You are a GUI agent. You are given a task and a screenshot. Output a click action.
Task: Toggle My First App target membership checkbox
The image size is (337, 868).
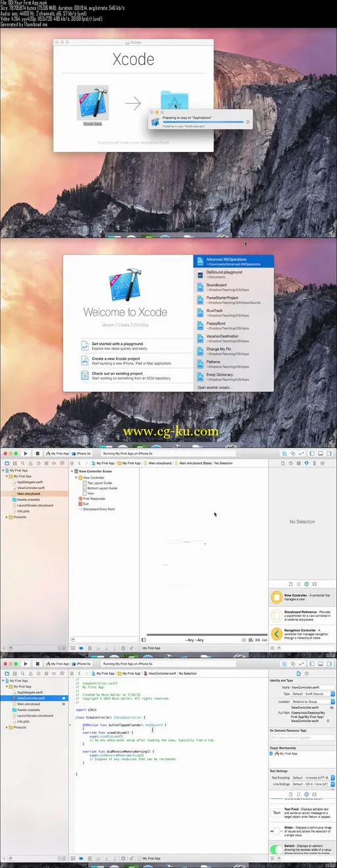point(272,754)
